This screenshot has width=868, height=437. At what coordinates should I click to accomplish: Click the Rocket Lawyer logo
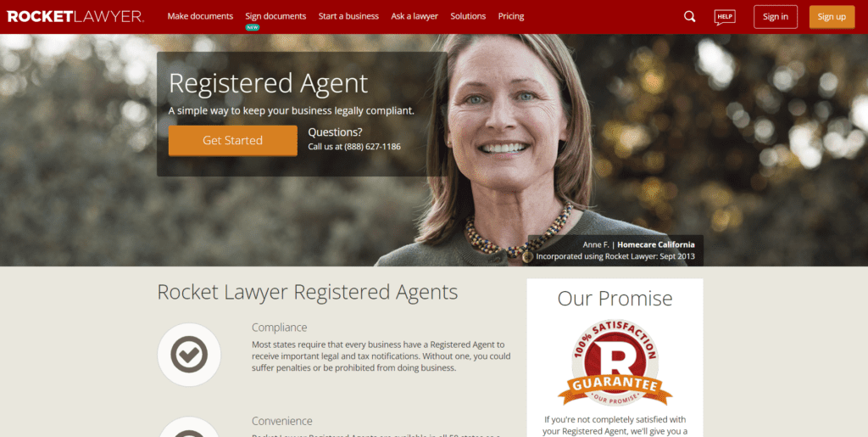click(75, 17)
